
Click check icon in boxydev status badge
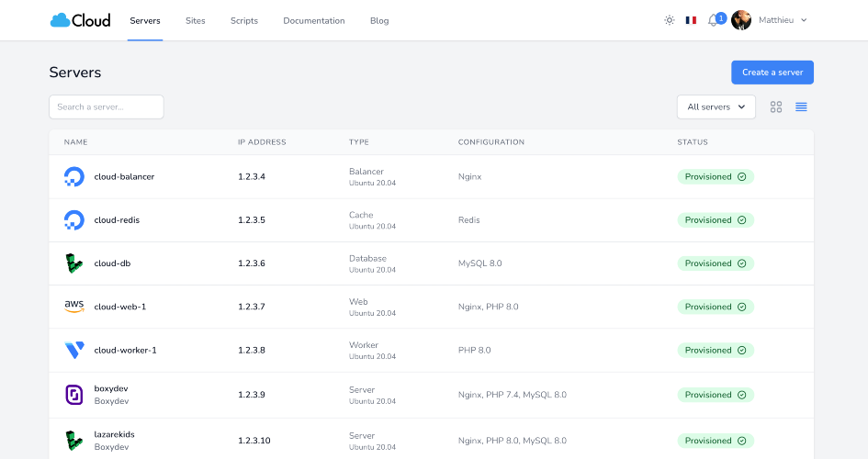742,395
